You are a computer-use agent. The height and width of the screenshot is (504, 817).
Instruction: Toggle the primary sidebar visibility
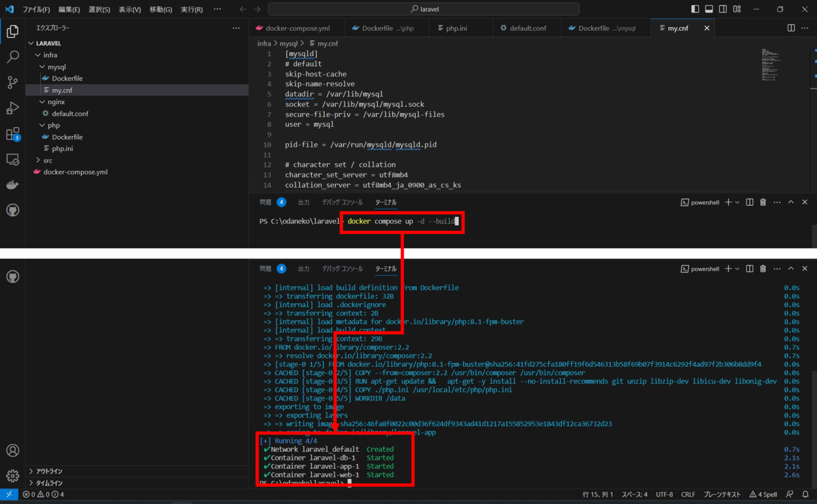tap(695, 9)
